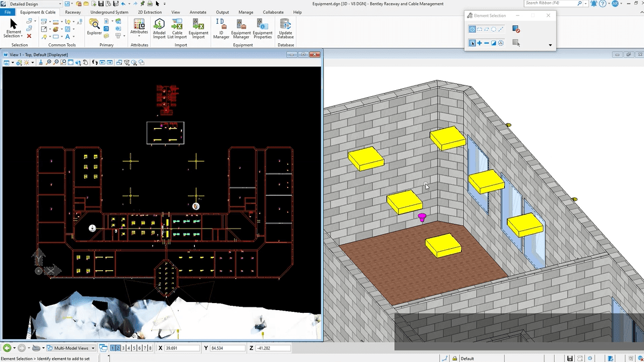
Task: Open the ID Manager
Action: (x=221, y=29)
